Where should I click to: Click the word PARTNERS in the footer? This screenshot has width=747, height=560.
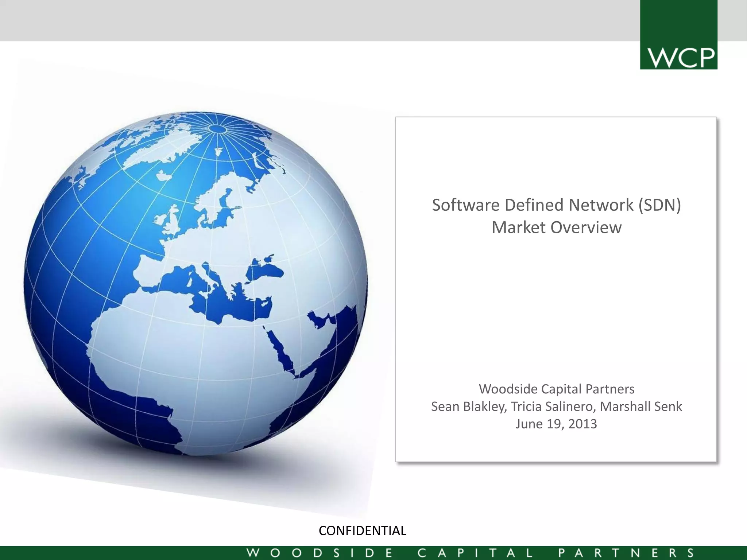click(626, 553)
